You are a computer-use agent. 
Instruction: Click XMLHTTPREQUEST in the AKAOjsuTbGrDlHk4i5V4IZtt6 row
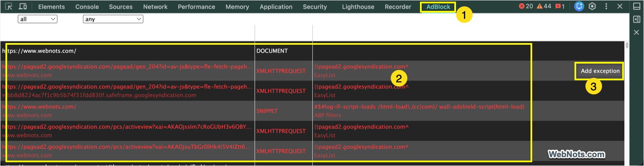click(x=281, y=151)
